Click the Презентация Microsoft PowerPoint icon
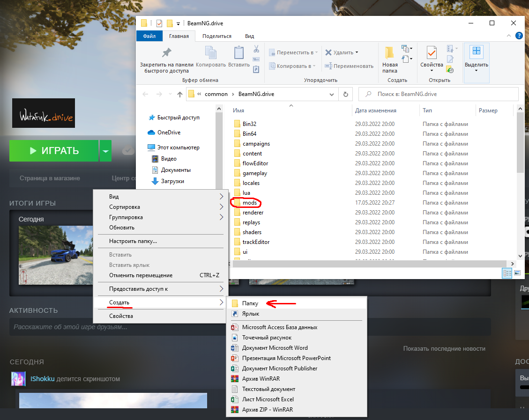 [x=234, y=358]
